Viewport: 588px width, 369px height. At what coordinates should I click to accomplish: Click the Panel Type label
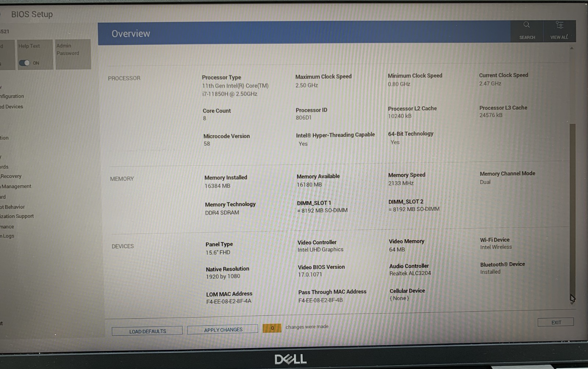[x=219, y=244]
